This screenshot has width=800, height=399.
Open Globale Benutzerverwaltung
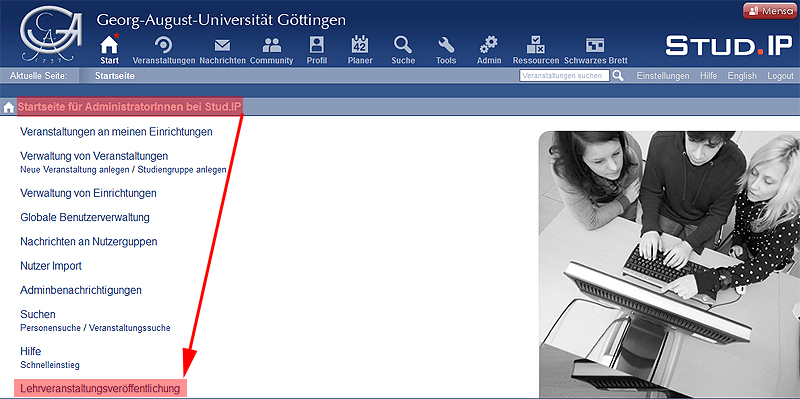(85, 217)
